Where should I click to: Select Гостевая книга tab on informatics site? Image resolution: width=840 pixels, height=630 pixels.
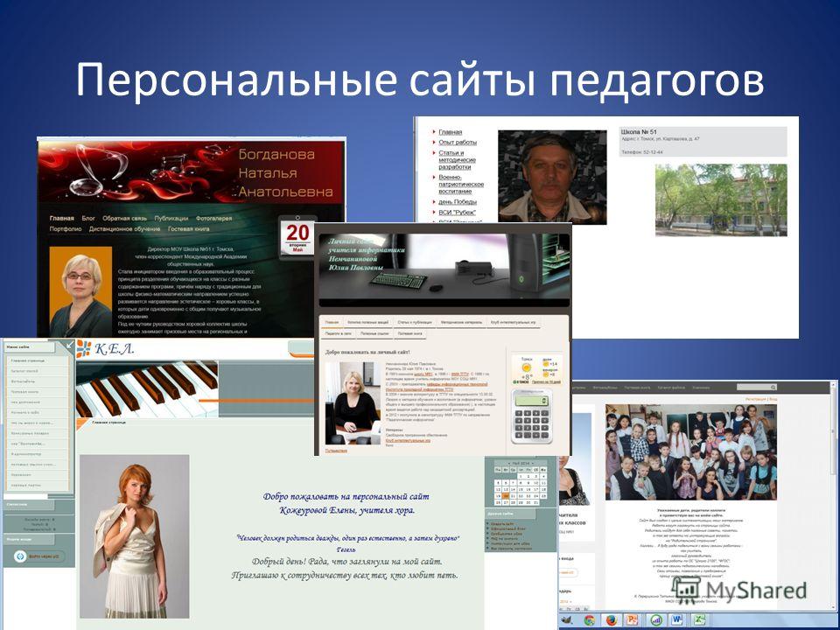click(x=409, y=333)
